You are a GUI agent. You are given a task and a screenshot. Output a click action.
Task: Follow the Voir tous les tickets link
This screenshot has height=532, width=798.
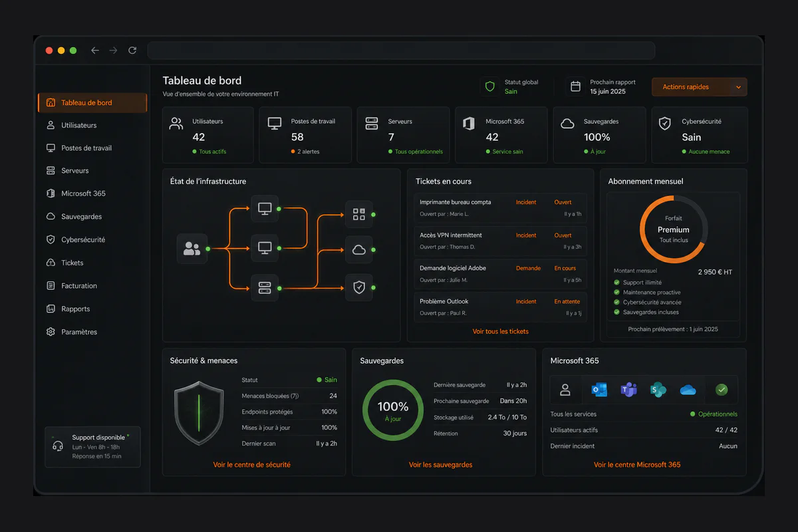point(501,331)
